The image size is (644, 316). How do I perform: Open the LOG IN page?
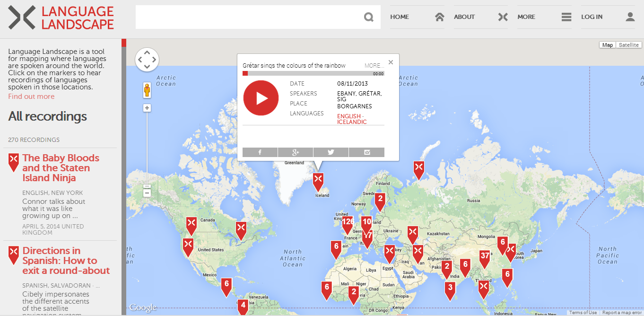pyautogui.click(x=608, y=17)
